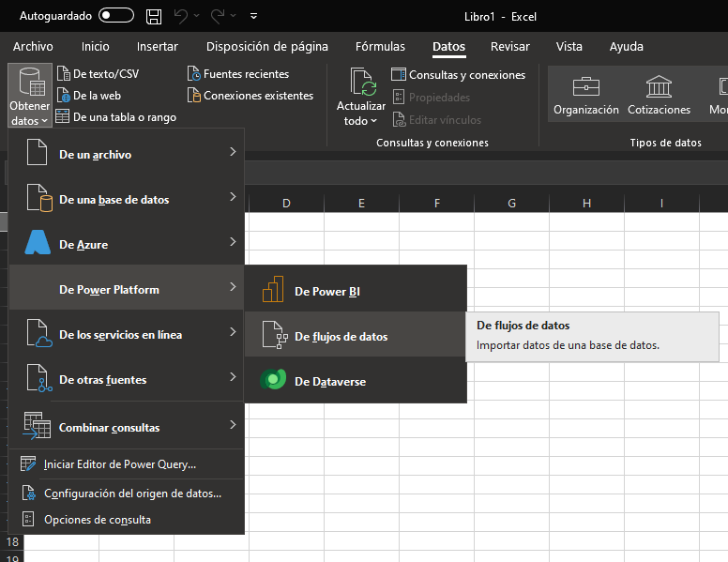Open Fuentes recientes
This screenshot has height=562, width=728.
click(238, 74)
